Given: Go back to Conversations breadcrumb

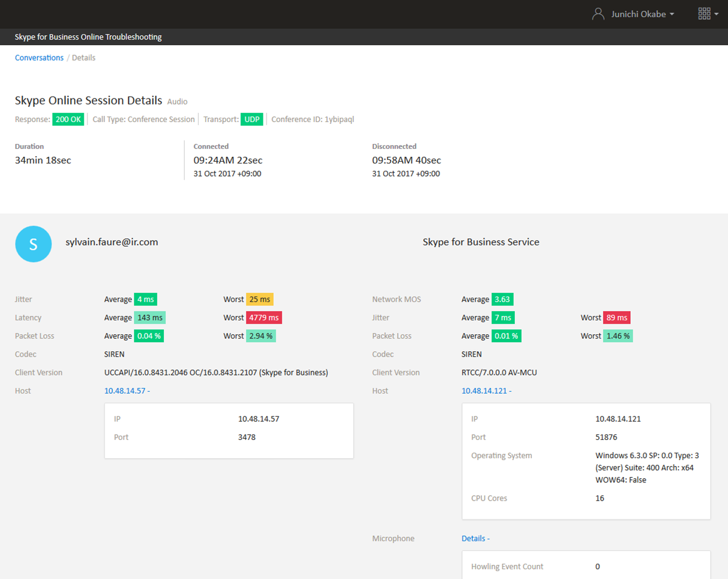Looking at the screenshot, I should click(39, 58).
